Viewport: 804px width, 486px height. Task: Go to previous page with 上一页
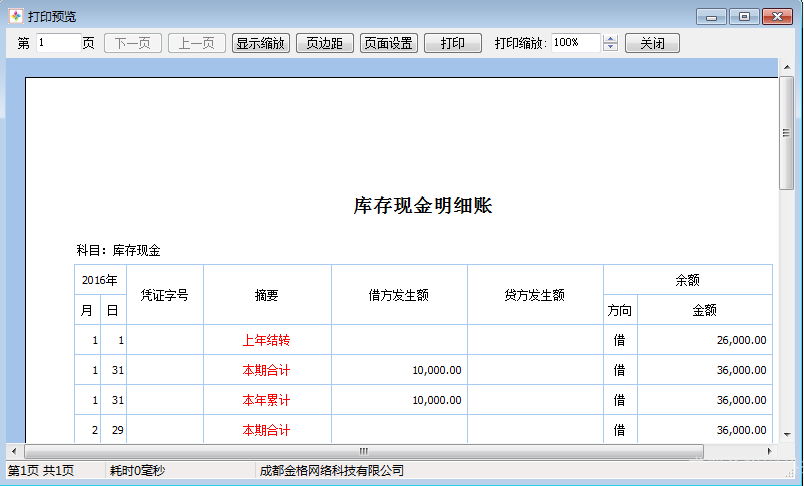pyautogui.click(x=196, y=43)
